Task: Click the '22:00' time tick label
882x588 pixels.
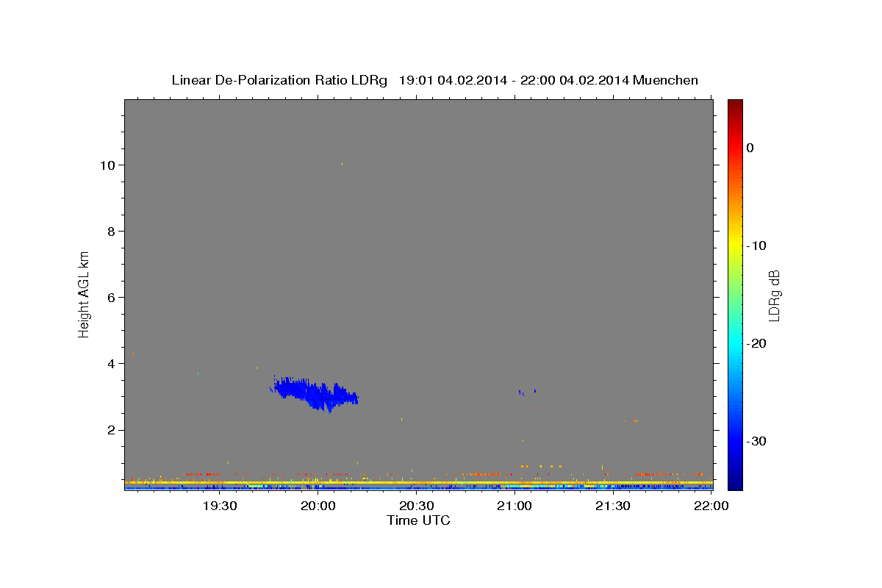Action: pos(711,506)
